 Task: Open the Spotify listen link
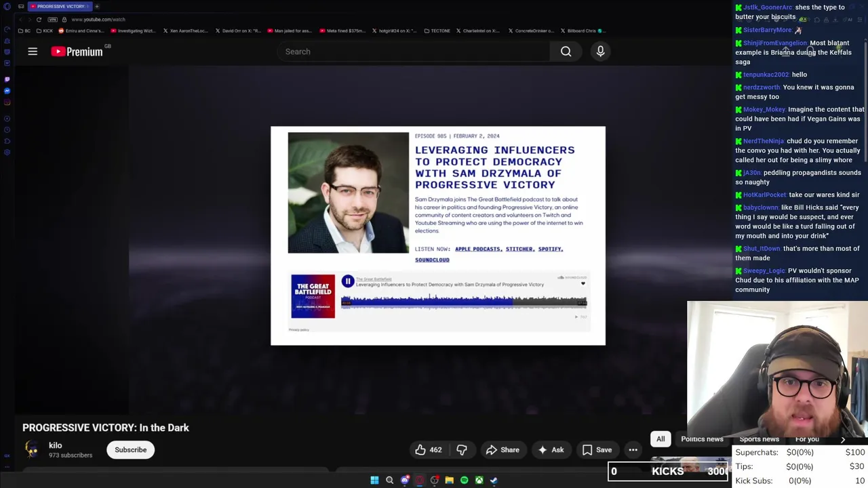click(x=550, y=249)
